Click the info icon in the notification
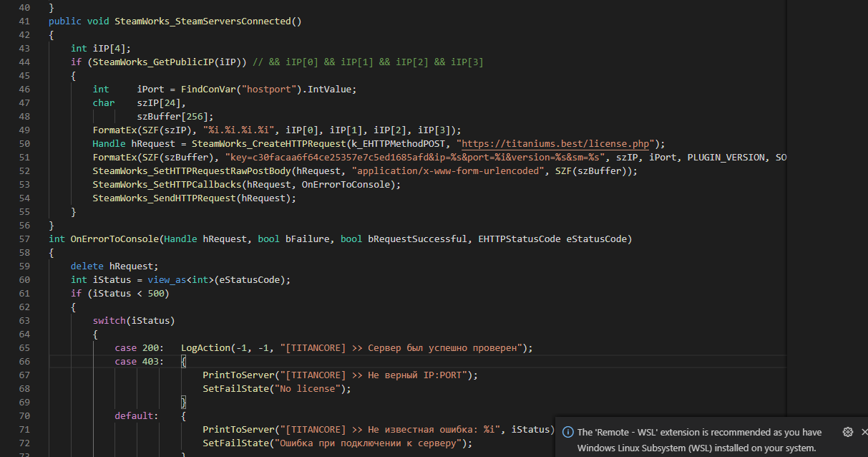868x457 pixels. [567, 433]
